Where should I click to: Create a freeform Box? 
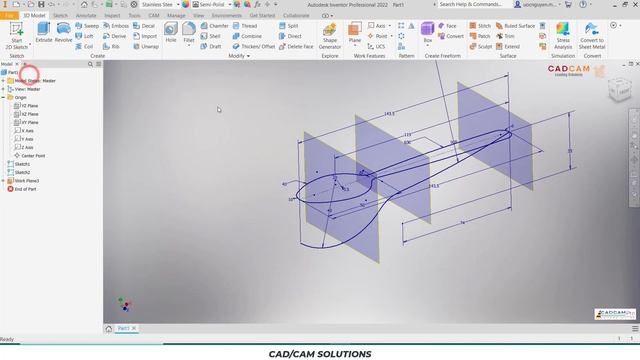[x=427, y=33]
